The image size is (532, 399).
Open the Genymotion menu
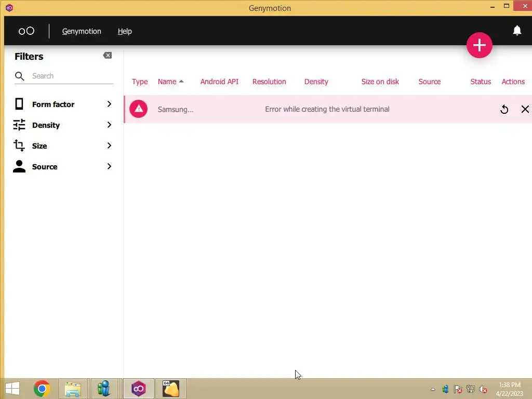[82, 31]
